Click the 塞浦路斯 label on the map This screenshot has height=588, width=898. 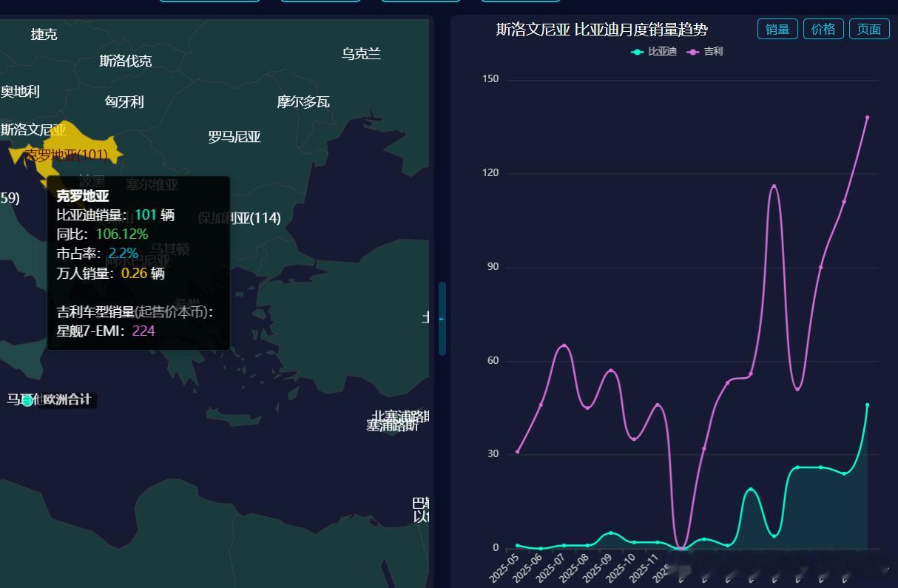tap(392, 426)
